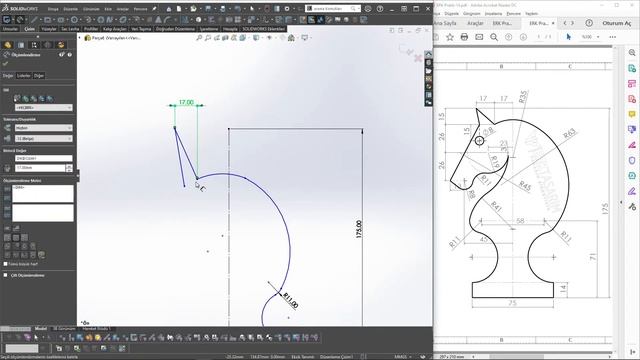Open the FeatureManager tree tab icon
640x360 pixels.
click(8, 45)
